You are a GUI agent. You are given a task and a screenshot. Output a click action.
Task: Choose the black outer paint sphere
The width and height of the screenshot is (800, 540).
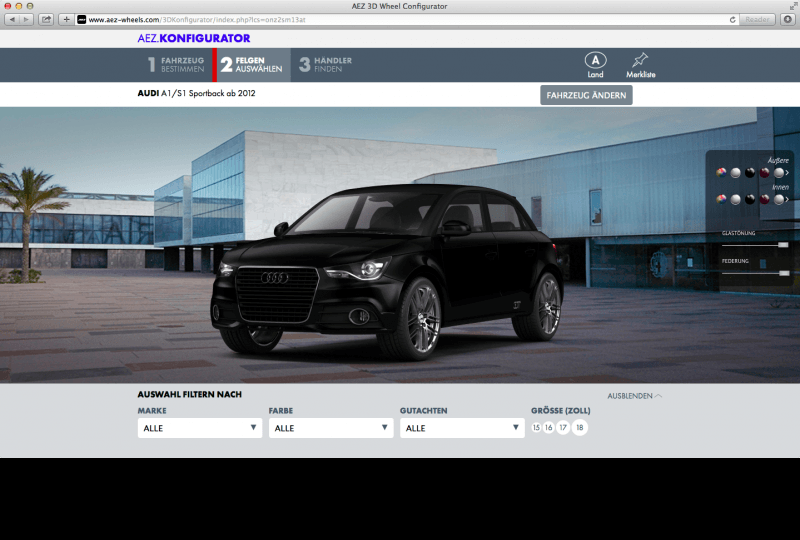pyautogui.click(x=749, y=173)
